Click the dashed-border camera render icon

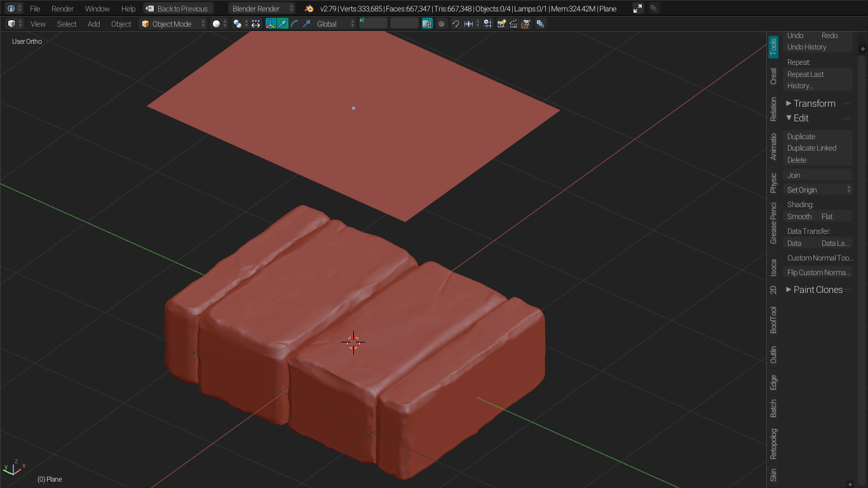pyautogui.click(x=526, y=24)
